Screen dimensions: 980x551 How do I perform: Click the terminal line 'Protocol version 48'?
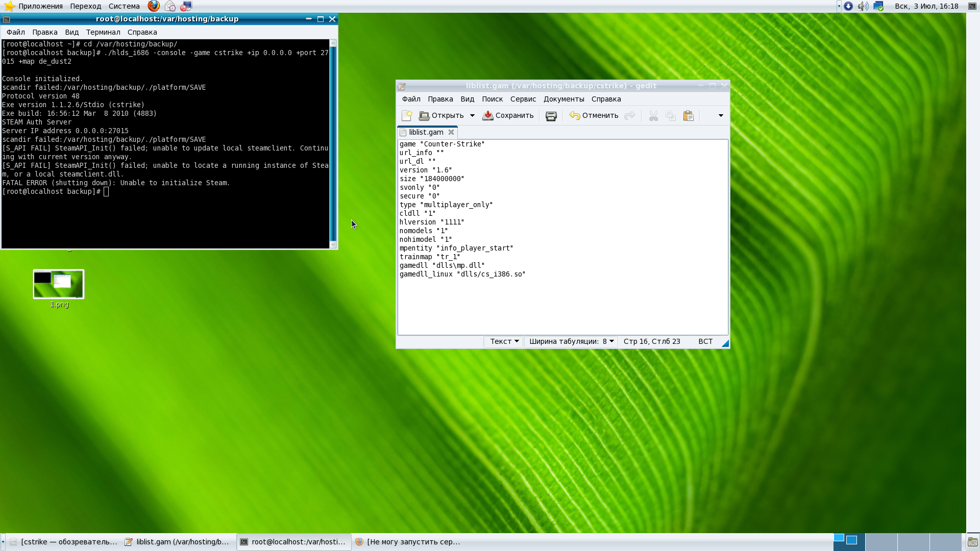pos(41,96)
